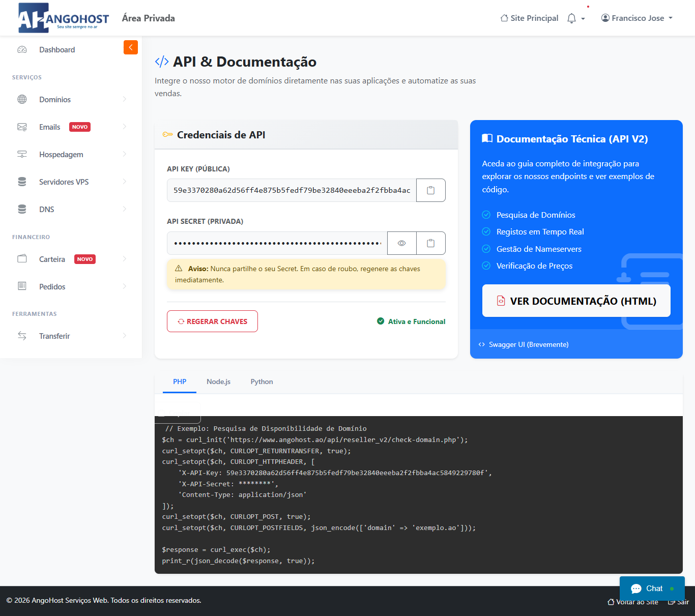695x616 pixels.
Task: Expand the Domínios sidebar menu
Action: coord(55,100)
